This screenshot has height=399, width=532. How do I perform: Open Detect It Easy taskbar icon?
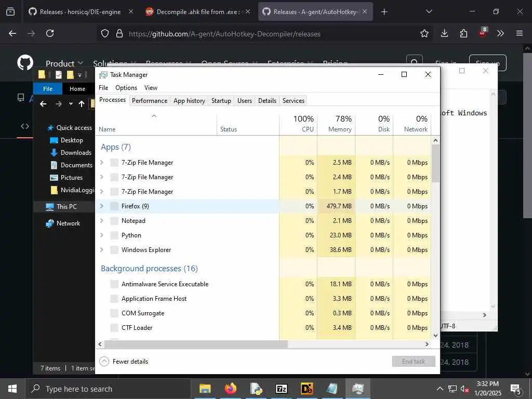click(x=307, y=389)
